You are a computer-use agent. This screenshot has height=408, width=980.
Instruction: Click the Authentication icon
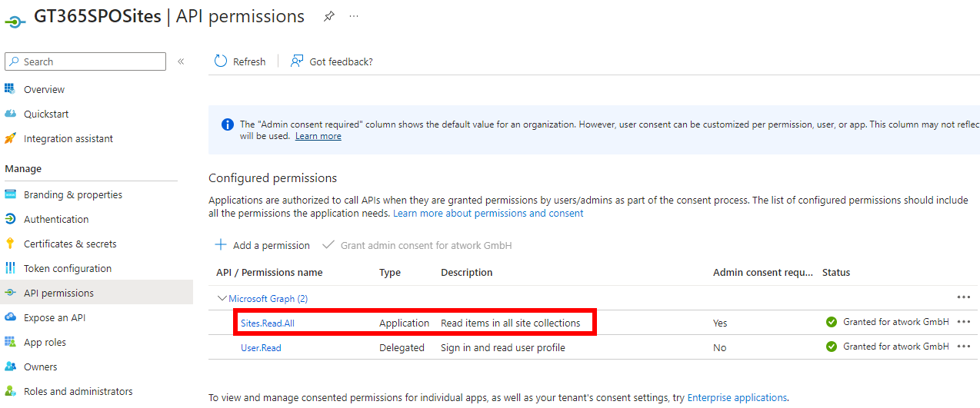click(10, 219)
